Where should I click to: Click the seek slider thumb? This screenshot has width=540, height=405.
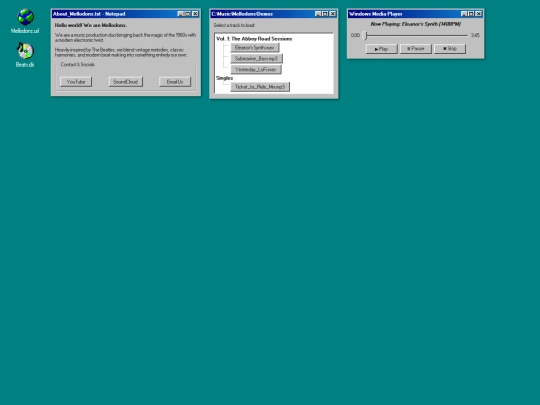(x=366, y=35)
